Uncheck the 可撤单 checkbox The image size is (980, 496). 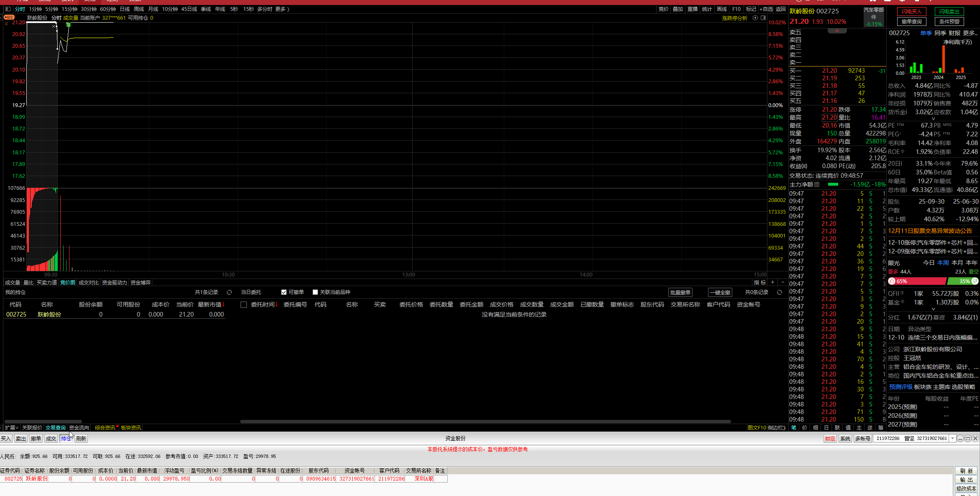(284, 292)
